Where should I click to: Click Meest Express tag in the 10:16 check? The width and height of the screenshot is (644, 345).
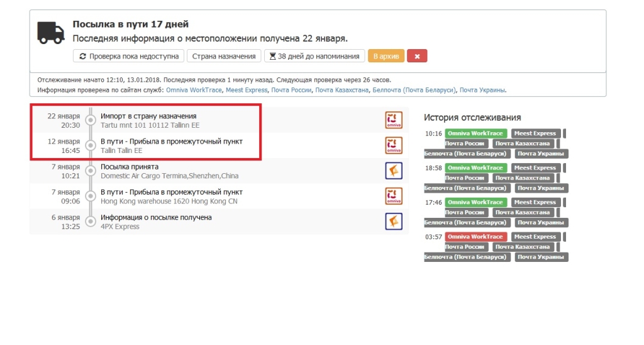tap(535, 133)
